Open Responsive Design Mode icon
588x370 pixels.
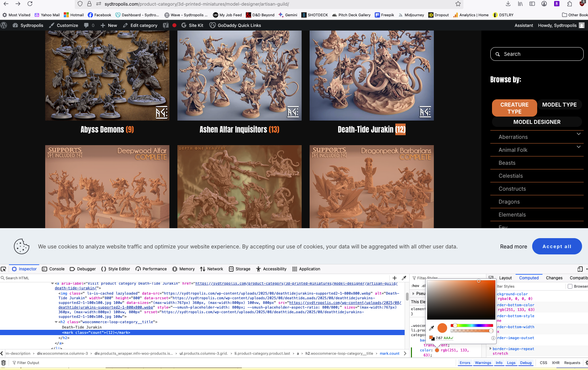[x=580, y=269]
